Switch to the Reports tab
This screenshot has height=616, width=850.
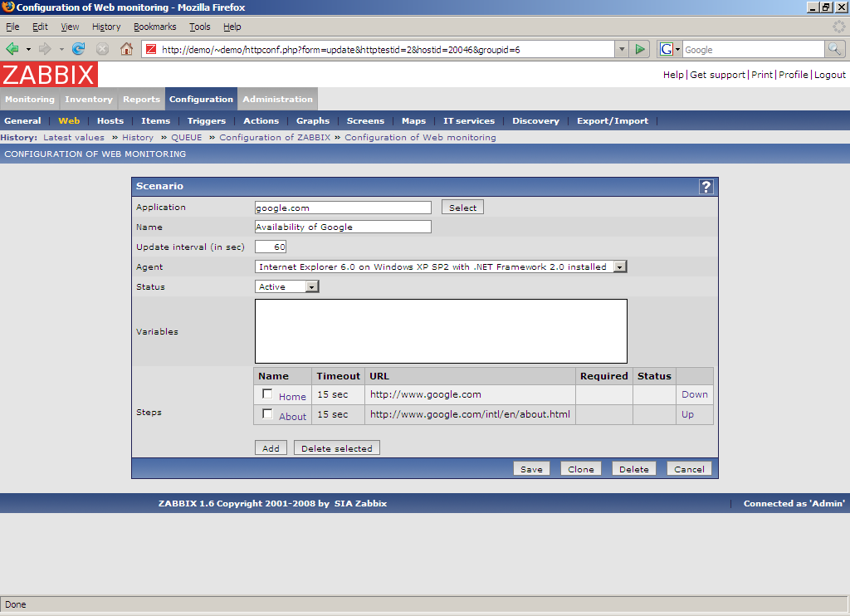pos(141,100)
